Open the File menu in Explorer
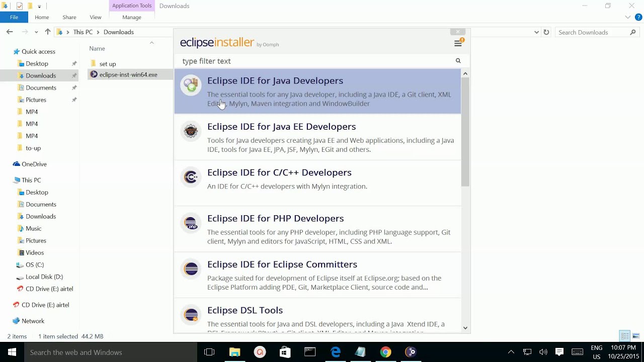Screen dimensions: 644x362 point(14,17)
